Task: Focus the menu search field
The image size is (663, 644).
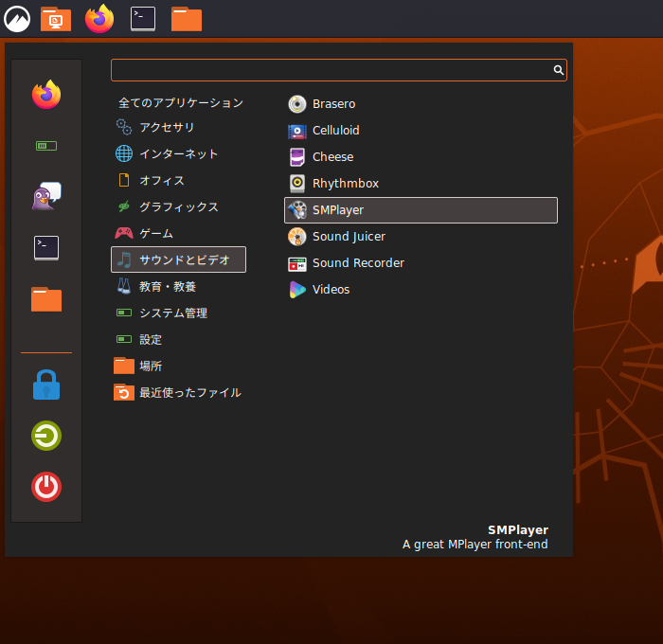Action: pyautogui.click(x=339, y=70)
